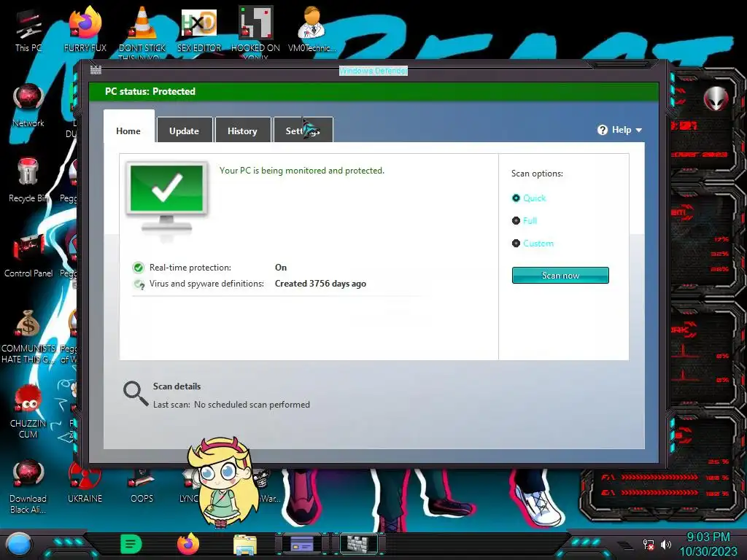Viewport: 747px width, 560px height.
Task: Open the Recycle Bin desktop icon
Action: (28, 180)
